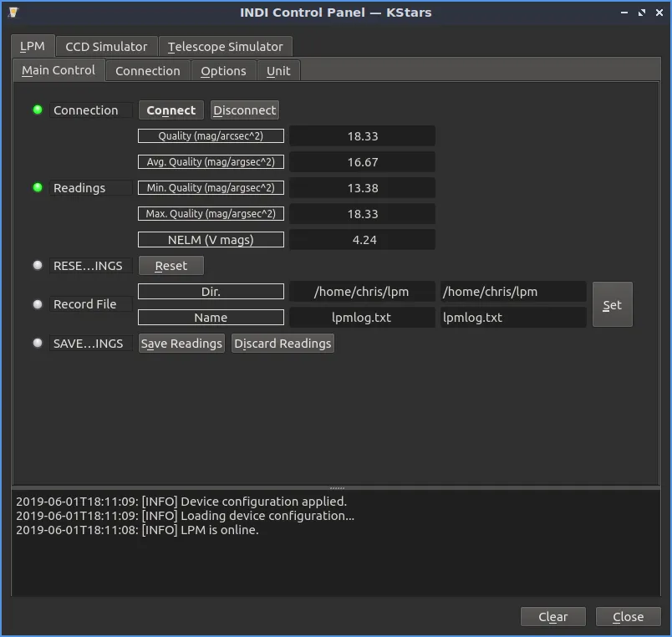Click the KStars window icon in title bar
The image size is (672, 637).
point(13,13)
